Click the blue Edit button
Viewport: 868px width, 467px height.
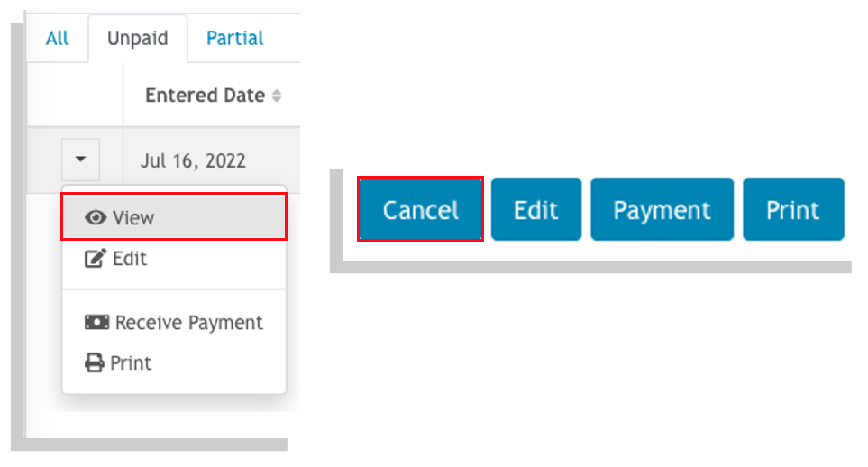coord(536,209)
